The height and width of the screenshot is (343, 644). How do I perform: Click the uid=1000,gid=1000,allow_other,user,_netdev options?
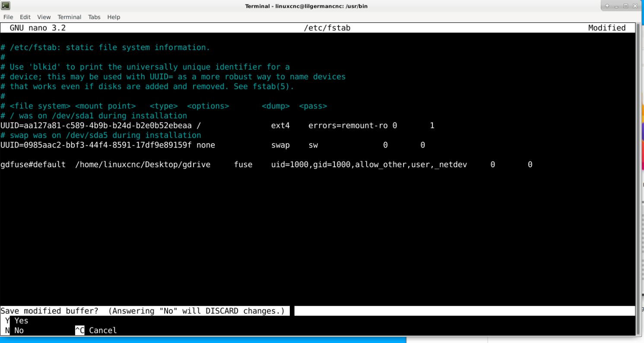pos(369,165)
